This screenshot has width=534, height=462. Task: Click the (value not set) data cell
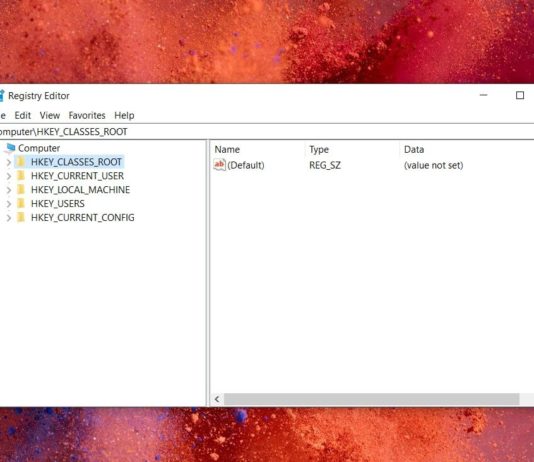[x=433, y=165]
